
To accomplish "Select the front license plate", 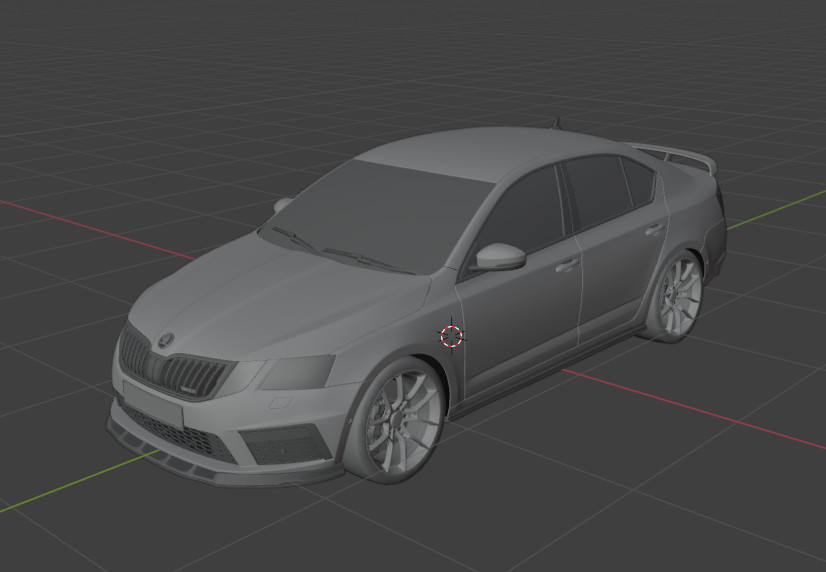I will (x=153, y=403).
